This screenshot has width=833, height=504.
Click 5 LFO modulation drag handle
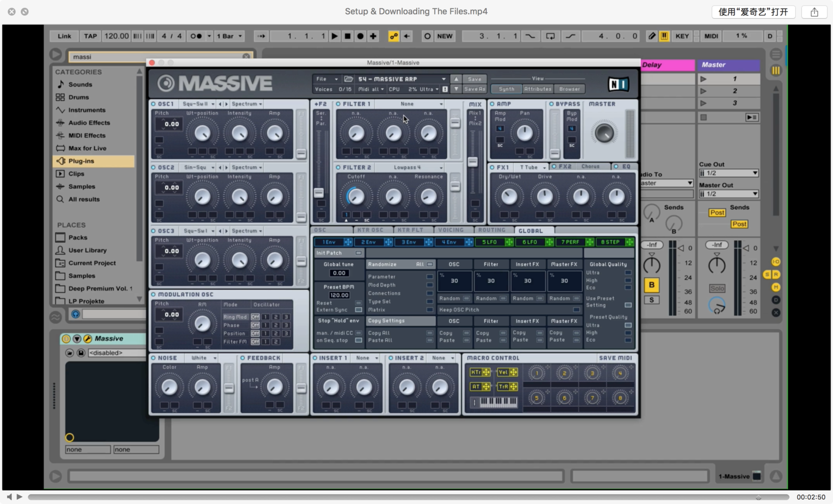[x=509, y=242]
